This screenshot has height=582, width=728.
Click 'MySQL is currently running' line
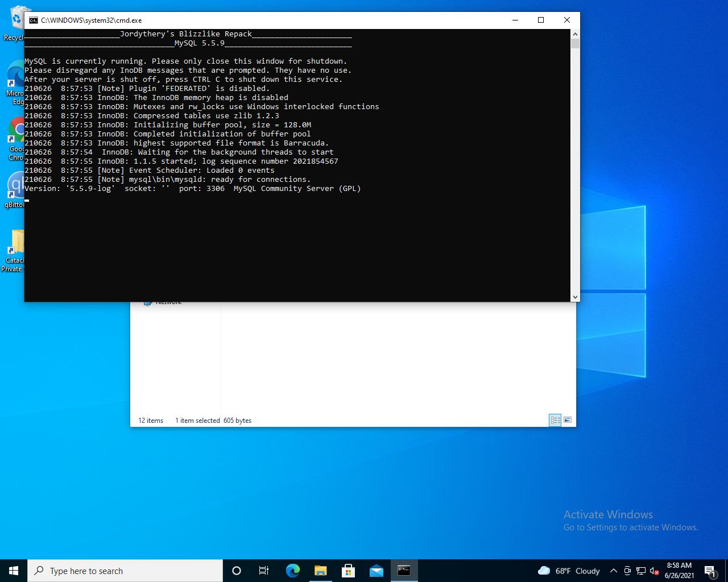(186, 61)
